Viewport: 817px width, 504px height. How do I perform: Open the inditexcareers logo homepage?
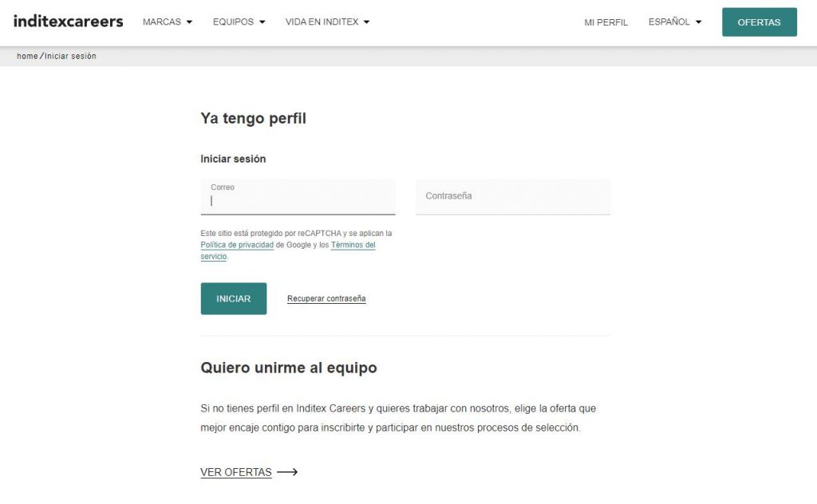coord(69,22)
